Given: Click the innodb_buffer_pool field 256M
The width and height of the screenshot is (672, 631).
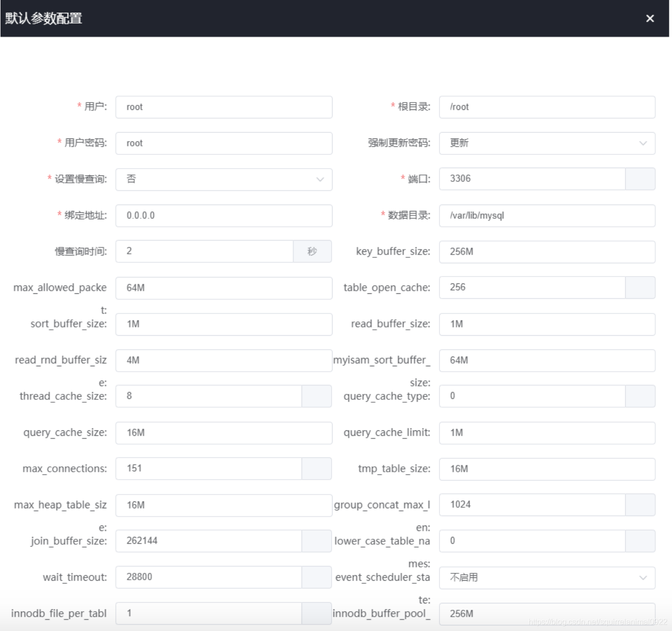Looking at the screenshot, I should tap(547, 614).
